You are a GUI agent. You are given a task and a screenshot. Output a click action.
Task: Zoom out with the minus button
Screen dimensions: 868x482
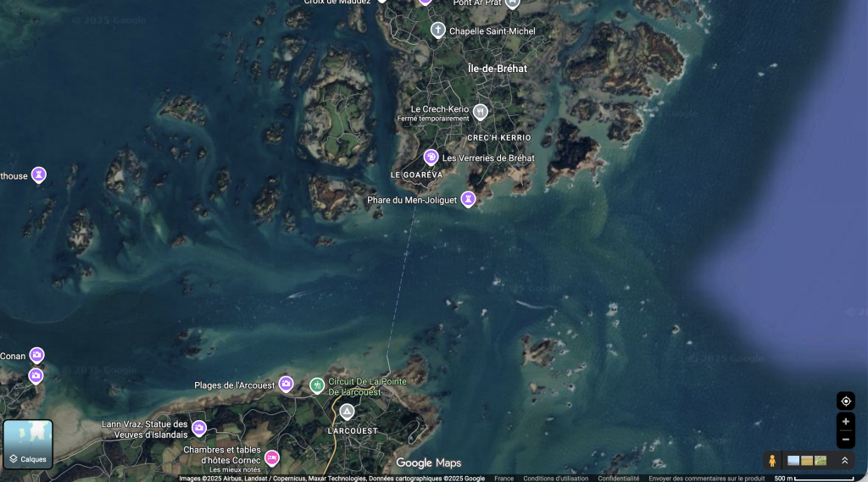coord(845,439)
